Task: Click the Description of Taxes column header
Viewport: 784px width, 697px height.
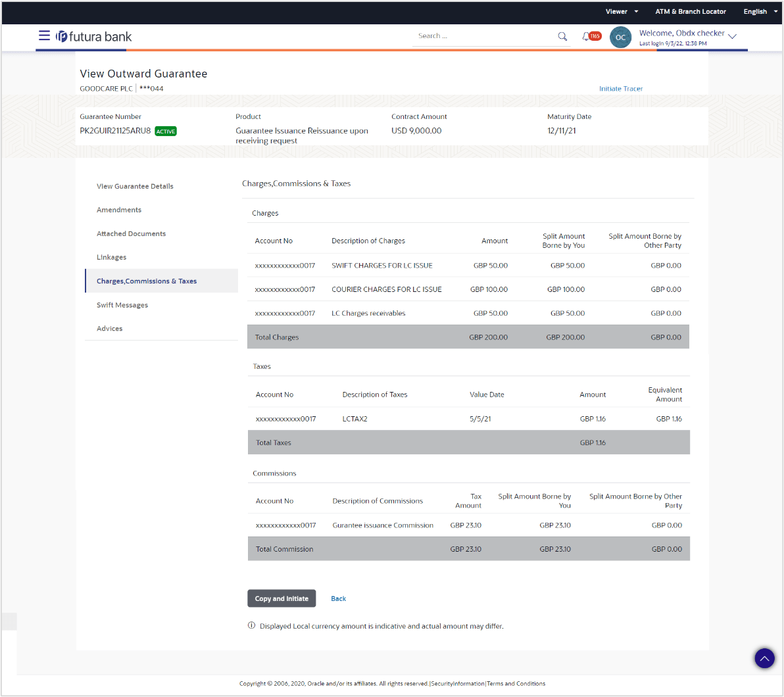Action: (x=374, y=395)
